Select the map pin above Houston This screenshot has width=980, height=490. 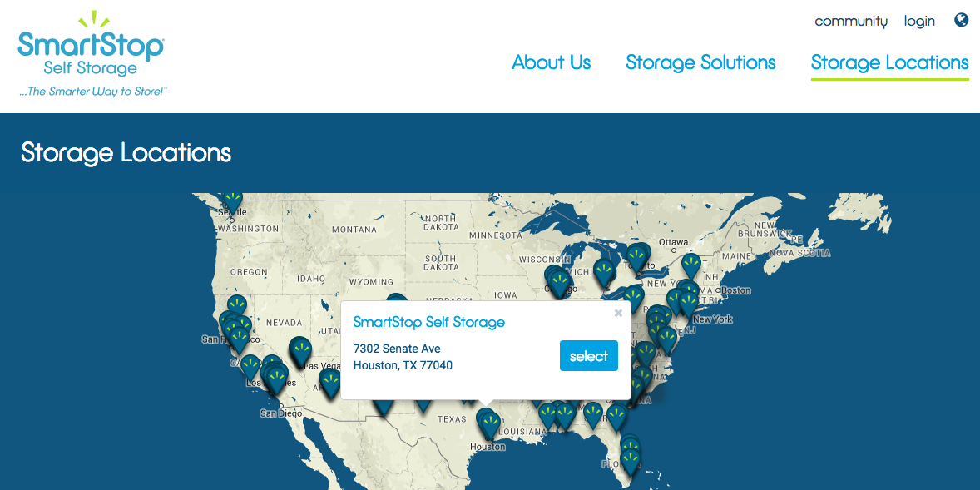click(x=489, y=423)
